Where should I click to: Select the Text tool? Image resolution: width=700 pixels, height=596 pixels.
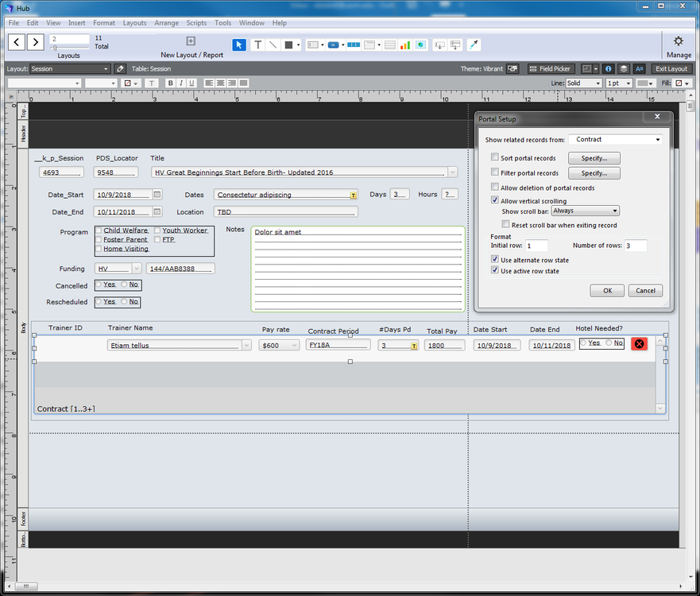(258, 45)
